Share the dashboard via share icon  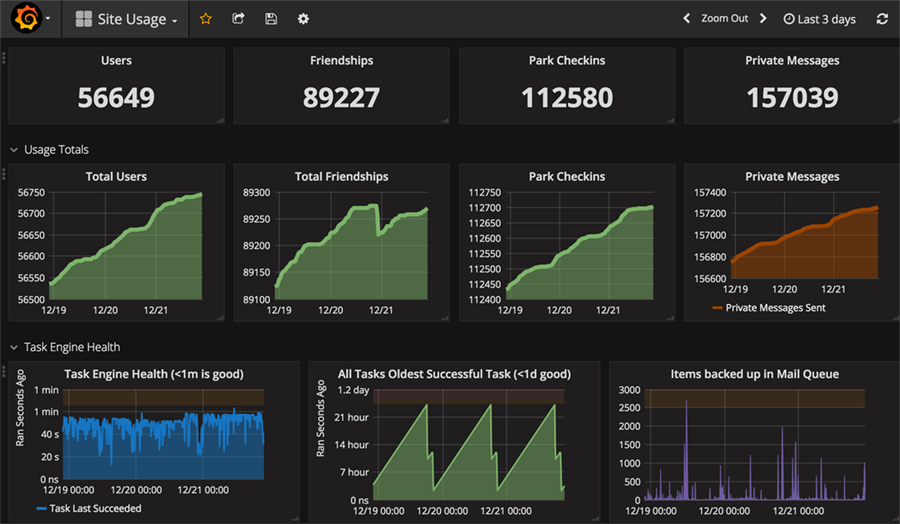pyautogui.click(x=238, y=19)
